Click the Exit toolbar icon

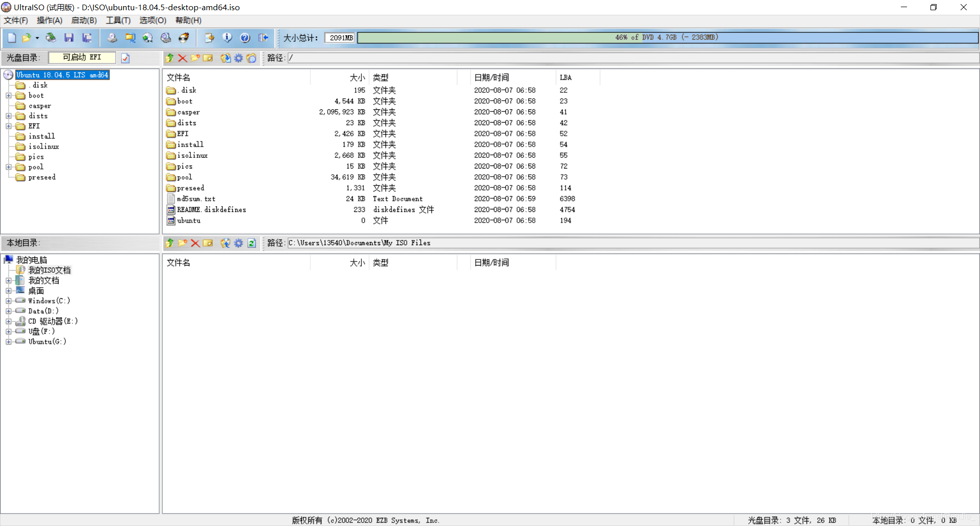pyautogui.click(x=263, y=38)
